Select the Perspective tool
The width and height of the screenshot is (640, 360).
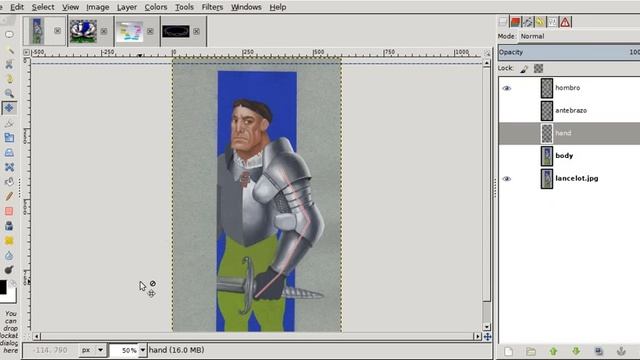click(9, 152)
